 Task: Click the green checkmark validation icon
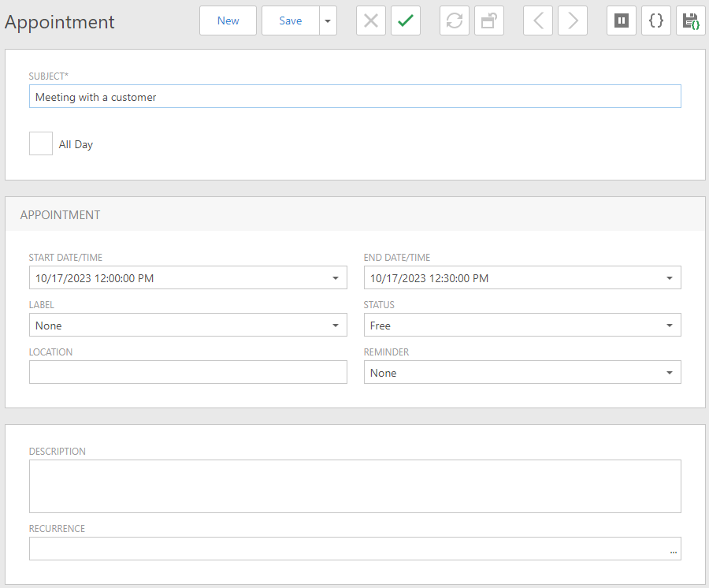pyautogui.click(x=406, y=20)
